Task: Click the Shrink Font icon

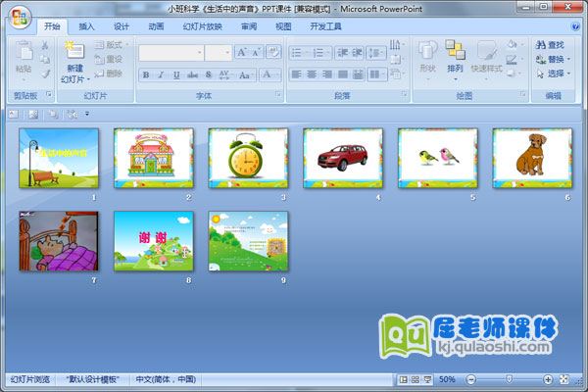Action: 256,52
